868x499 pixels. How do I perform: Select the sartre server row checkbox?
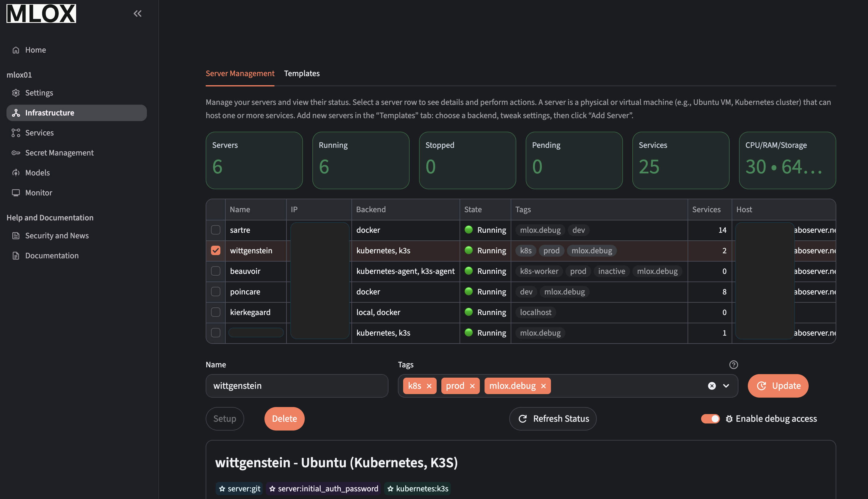pyautogui.click(x=216, y=230)
